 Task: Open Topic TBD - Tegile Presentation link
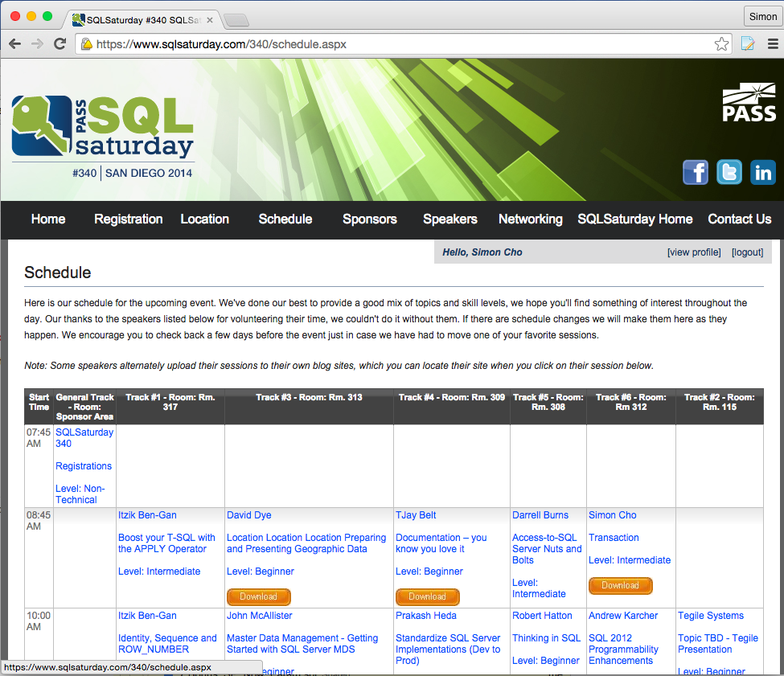pyautogui.click(x=718, y=644)
